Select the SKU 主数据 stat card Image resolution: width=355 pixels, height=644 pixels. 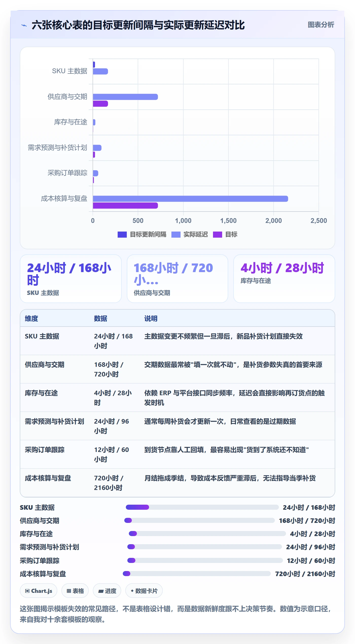click(71, 279)
